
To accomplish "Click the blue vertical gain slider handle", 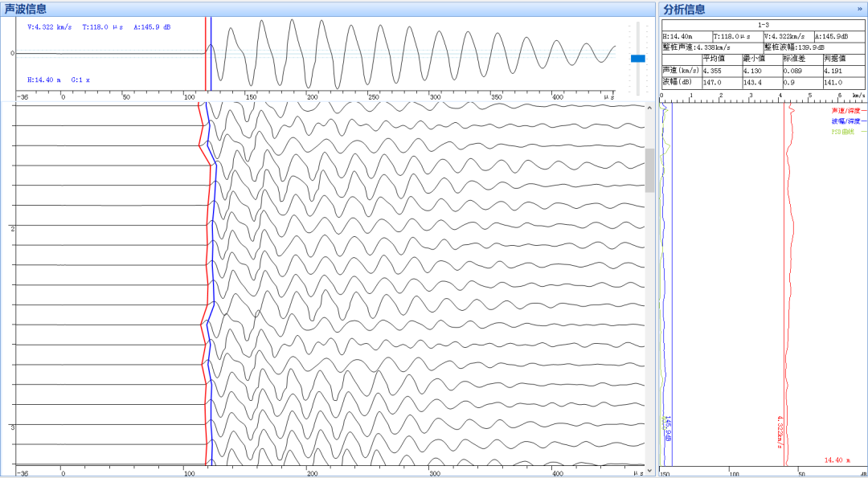I will coord(638,58).
